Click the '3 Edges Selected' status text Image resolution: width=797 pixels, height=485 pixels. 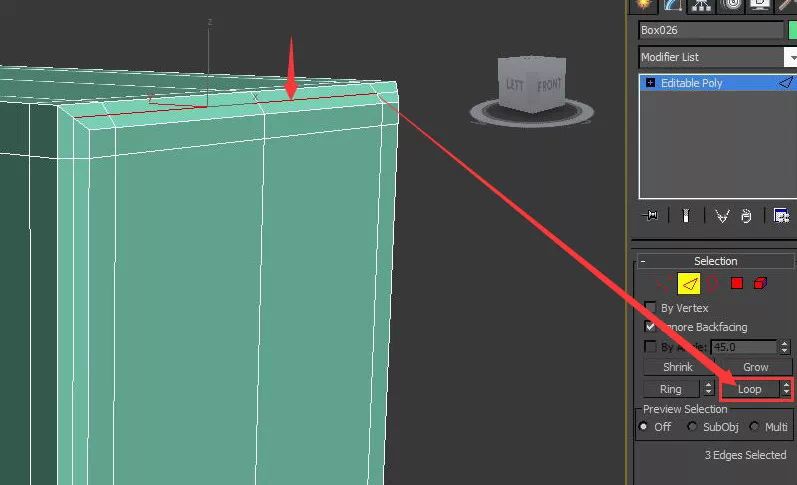(745, 455)
